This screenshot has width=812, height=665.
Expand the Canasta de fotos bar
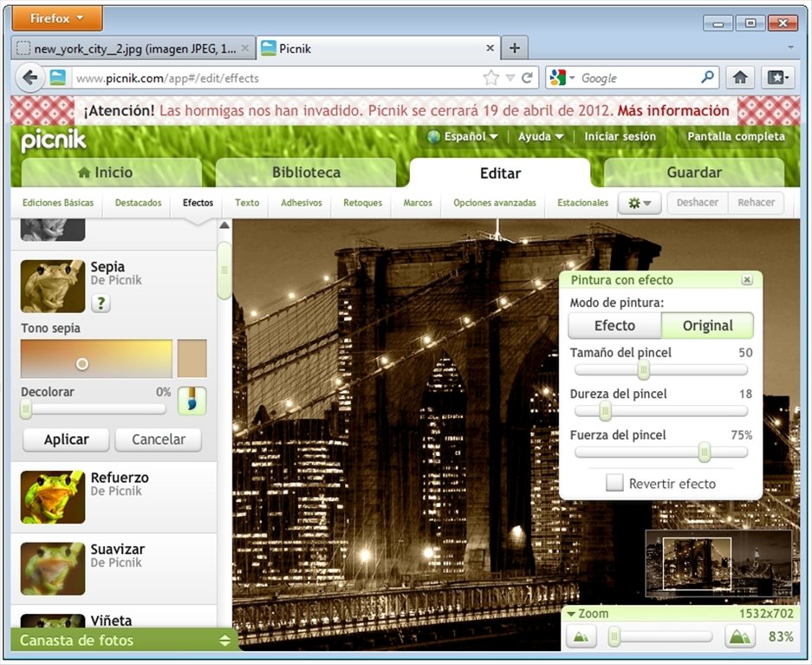[124, 640]
